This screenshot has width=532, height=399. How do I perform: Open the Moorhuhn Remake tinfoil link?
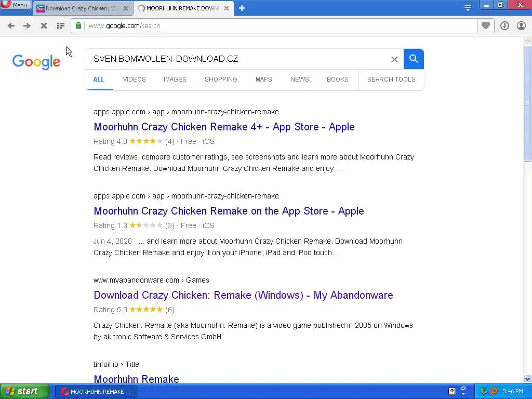(137, 379)
